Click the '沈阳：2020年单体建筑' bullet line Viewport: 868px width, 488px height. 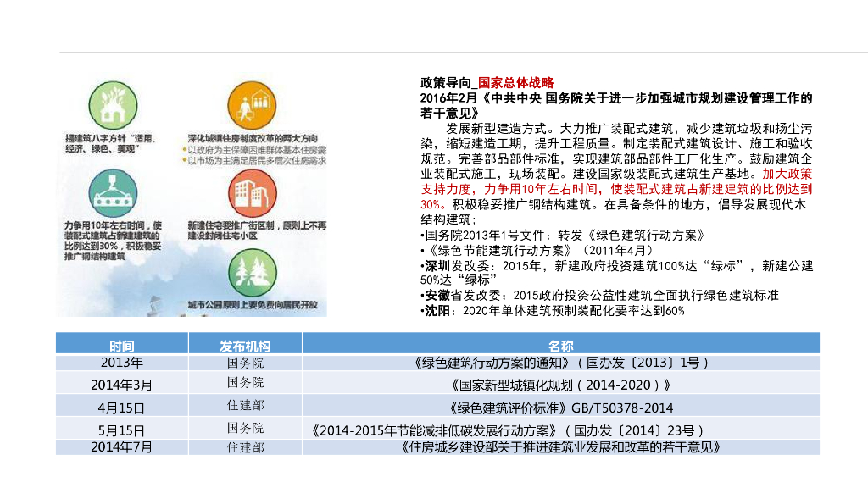point(553,311)
